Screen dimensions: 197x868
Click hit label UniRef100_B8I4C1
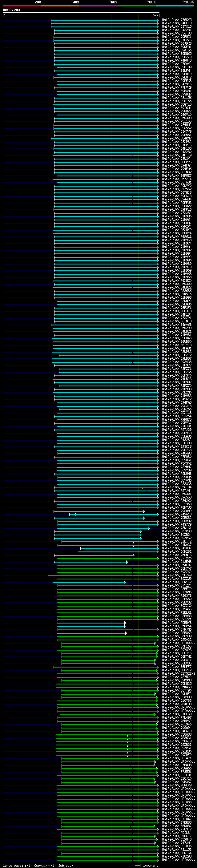pyautogui.click(x=177, y=758)
